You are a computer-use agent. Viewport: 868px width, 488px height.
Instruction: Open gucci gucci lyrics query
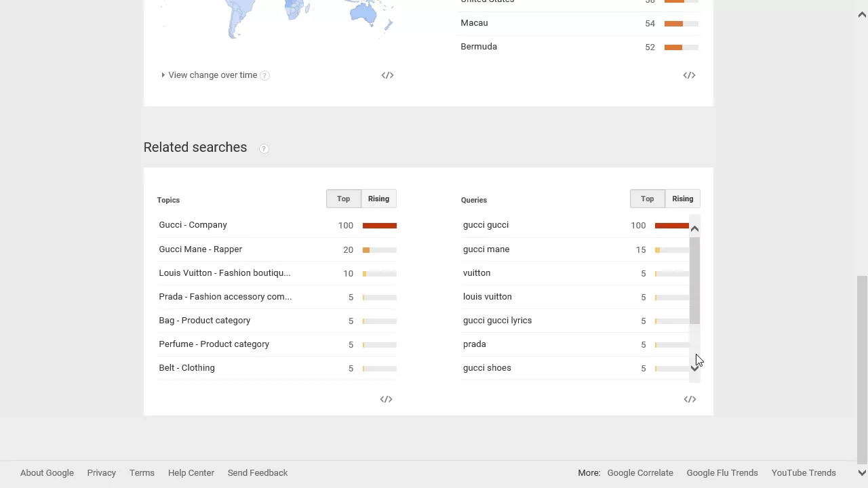click(x=497, y=321)
